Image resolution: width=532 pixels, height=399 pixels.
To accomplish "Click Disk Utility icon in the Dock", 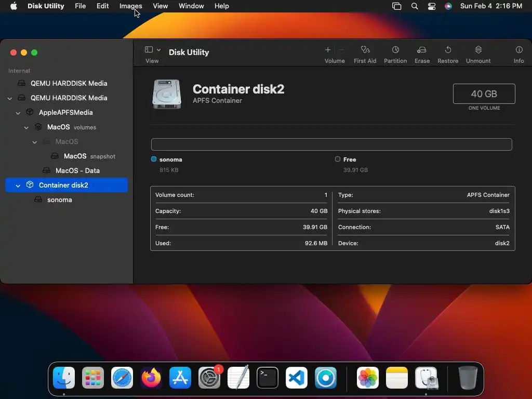I will pyautogui.click(x=426, y=378).
